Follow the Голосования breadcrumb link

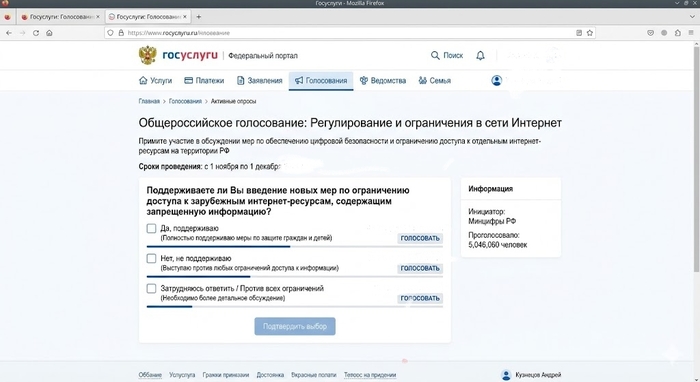pyautogui.click(x=185, y=101)
